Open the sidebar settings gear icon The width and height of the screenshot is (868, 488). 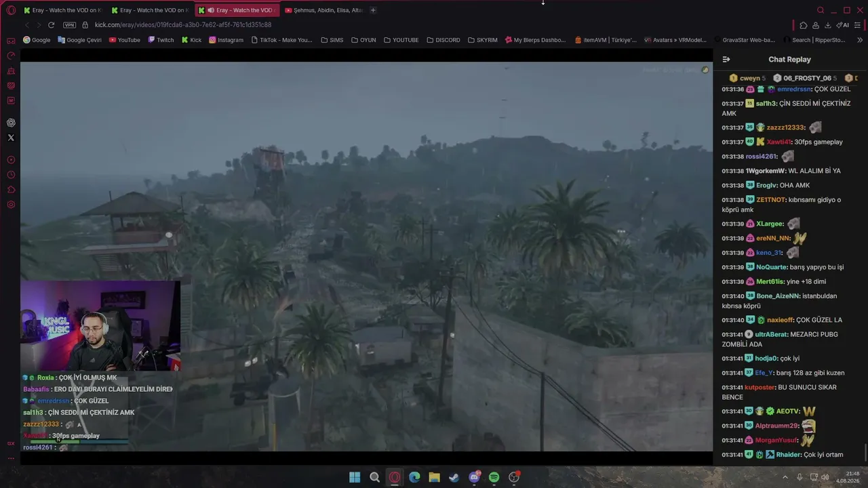pyautogui.click(x=11, y=205)
